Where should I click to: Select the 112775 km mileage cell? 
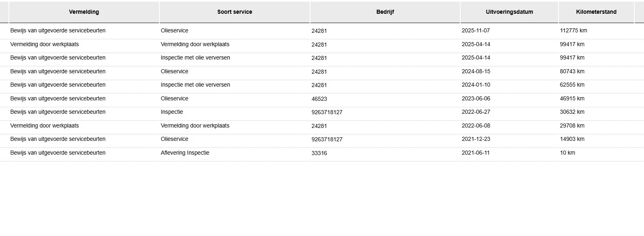tap(573, 31)
